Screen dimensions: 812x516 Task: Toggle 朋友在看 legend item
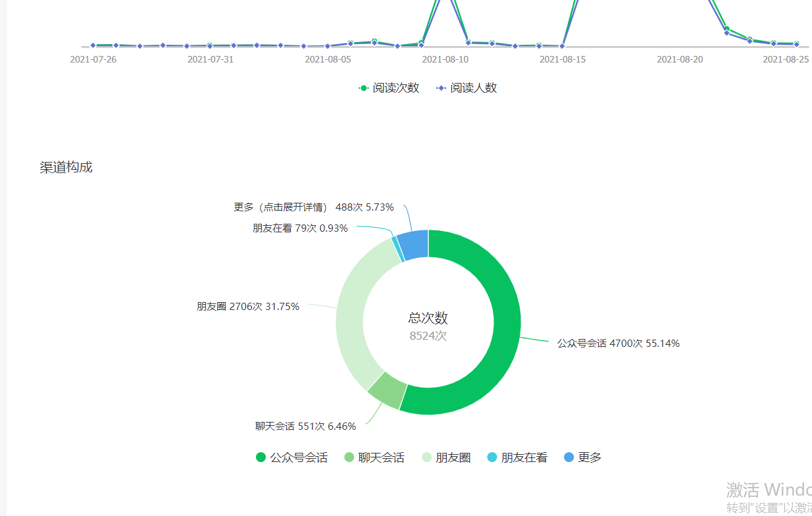517,457
